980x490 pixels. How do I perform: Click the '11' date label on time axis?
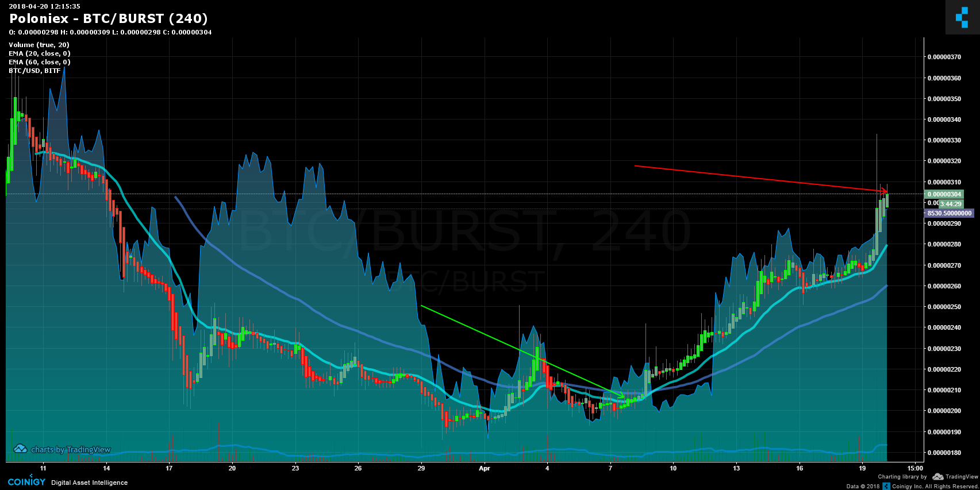(43, 468)
